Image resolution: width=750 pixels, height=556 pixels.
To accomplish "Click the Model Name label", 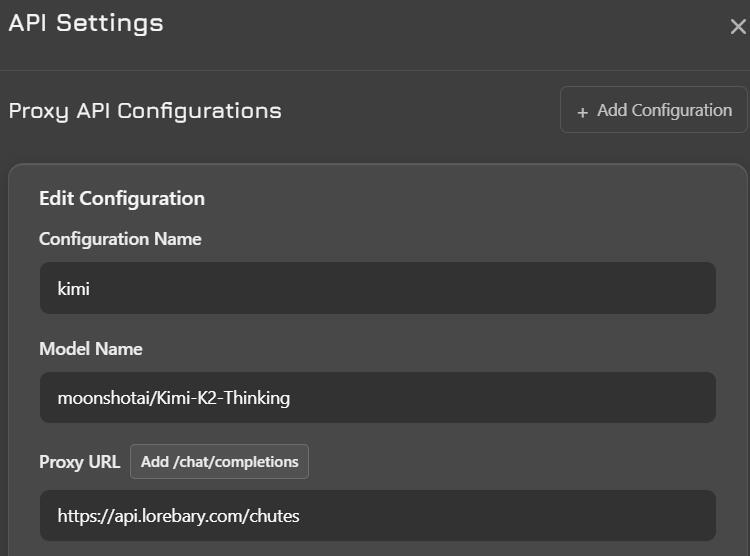I will (x=91, y=349).
